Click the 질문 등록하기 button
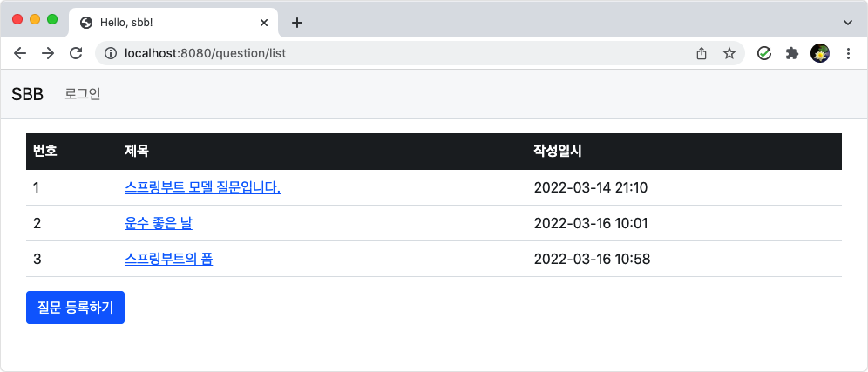 tap(75, 308)
